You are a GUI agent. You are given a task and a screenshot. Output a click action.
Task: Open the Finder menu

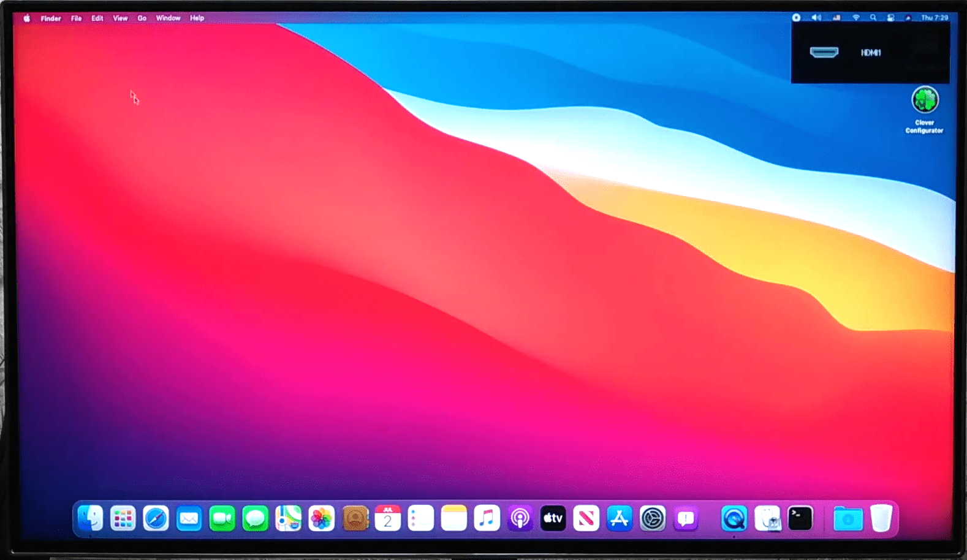(51, 18)
